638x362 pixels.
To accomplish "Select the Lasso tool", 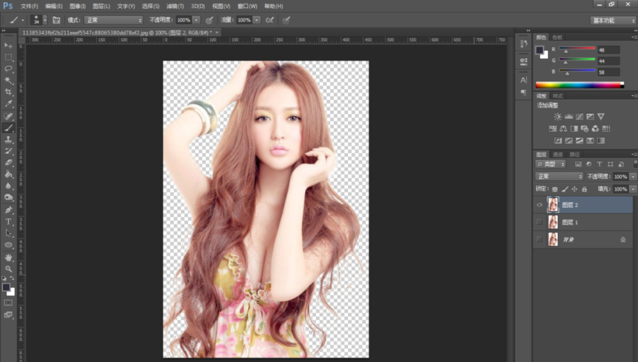I will (x=9, y=69).
